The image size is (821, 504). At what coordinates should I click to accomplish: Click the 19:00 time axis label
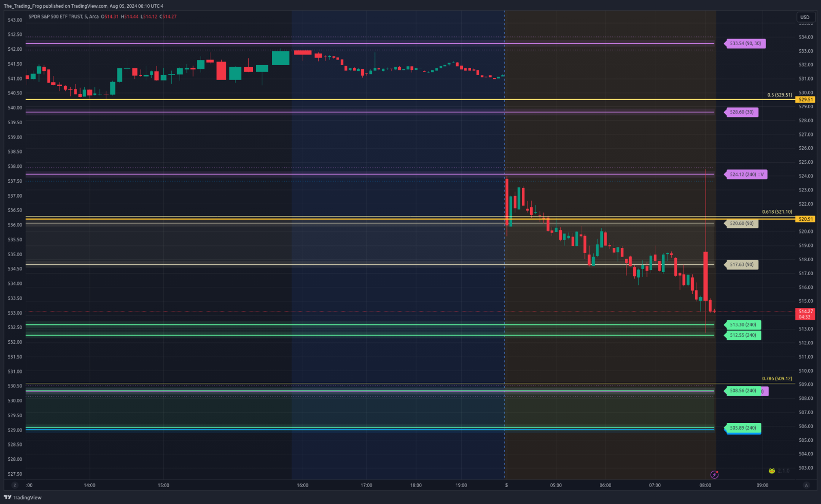point(461,485)
